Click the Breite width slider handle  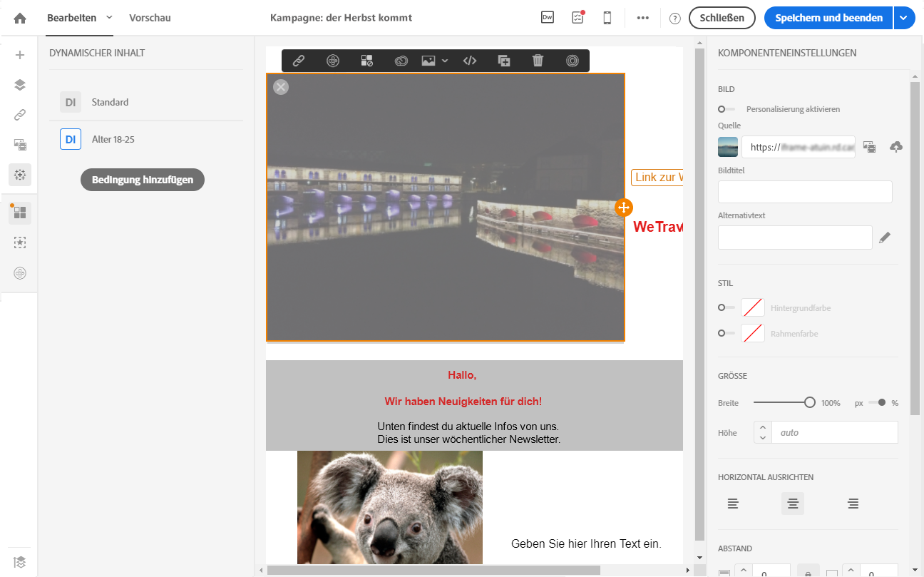pyautogui.click(x=810, y=402)
